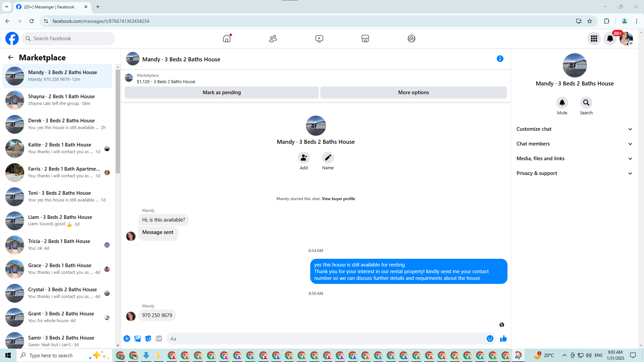Viewport: 644px width, 362px height.
Task: Go back from Marketplace with arrow
Action: click(x=11, y=57)
